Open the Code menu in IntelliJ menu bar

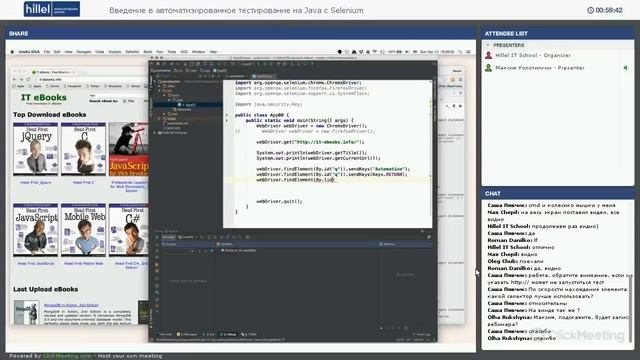[100, 52]
